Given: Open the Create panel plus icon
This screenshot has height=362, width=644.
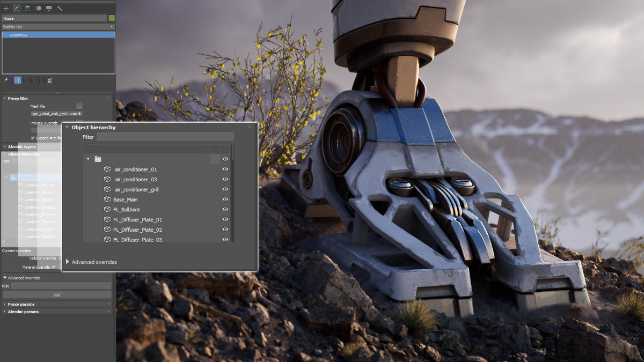Looking at the screenshot, I should tap(6, 8).
